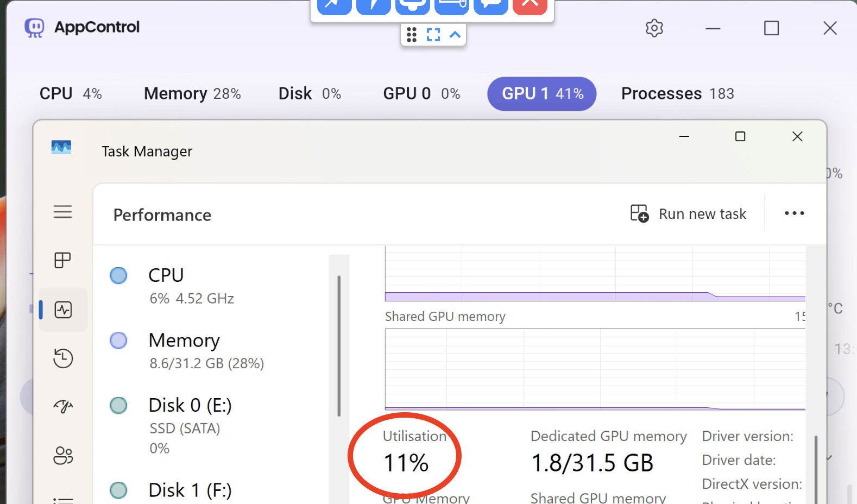Click Run new task button
The image size is (857, 504).
click(x=688, y=213)
